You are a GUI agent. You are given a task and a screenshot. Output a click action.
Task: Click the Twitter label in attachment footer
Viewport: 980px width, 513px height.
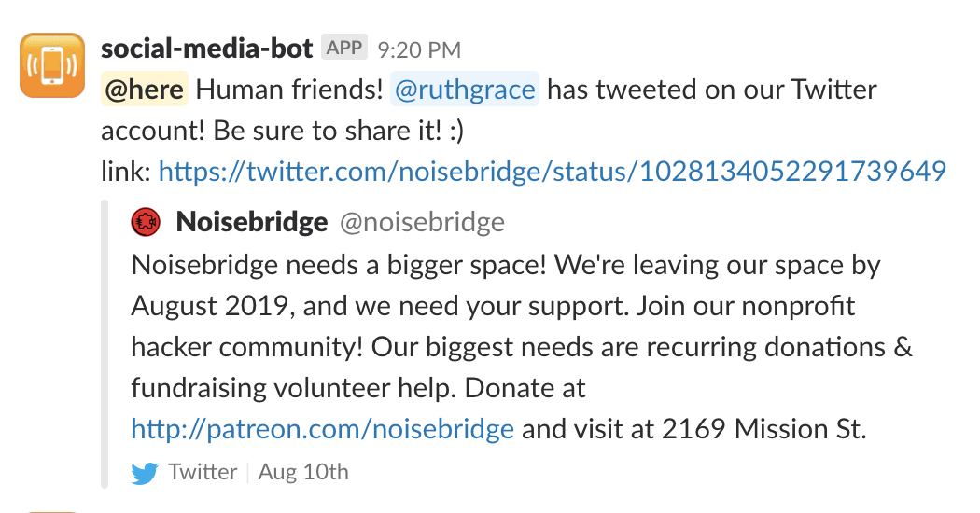click(203, 472)
